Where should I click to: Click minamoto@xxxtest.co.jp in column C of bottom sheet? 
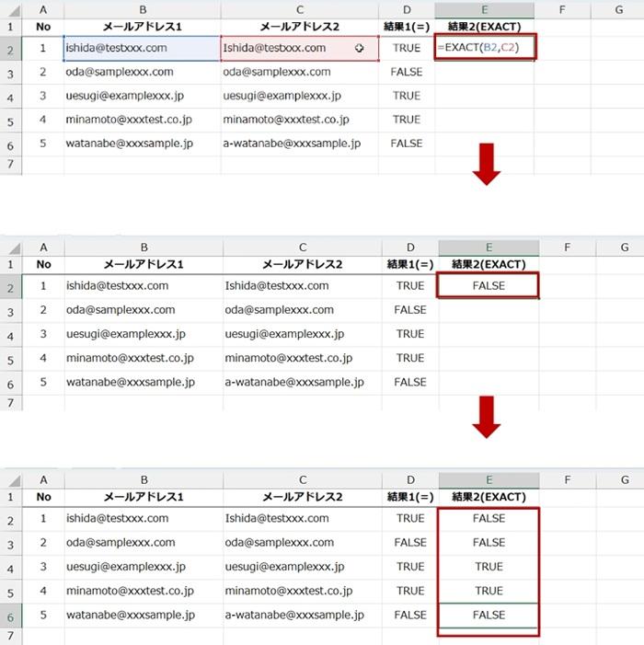287,591
